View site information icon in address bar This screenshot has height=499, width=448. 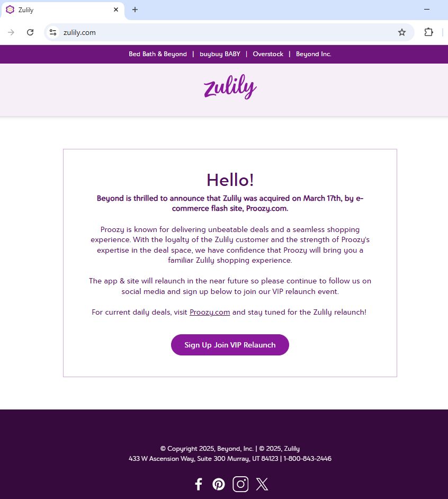click(x=53, y=32)
